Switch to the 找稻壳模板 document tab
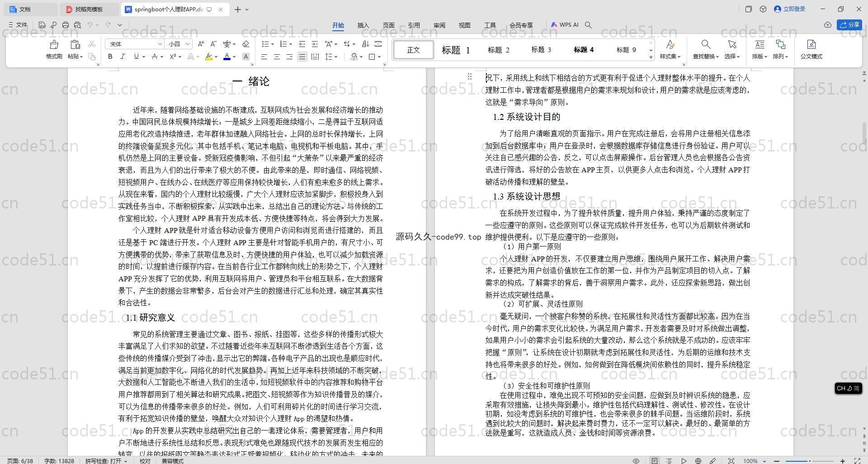 tap(90, 9)
